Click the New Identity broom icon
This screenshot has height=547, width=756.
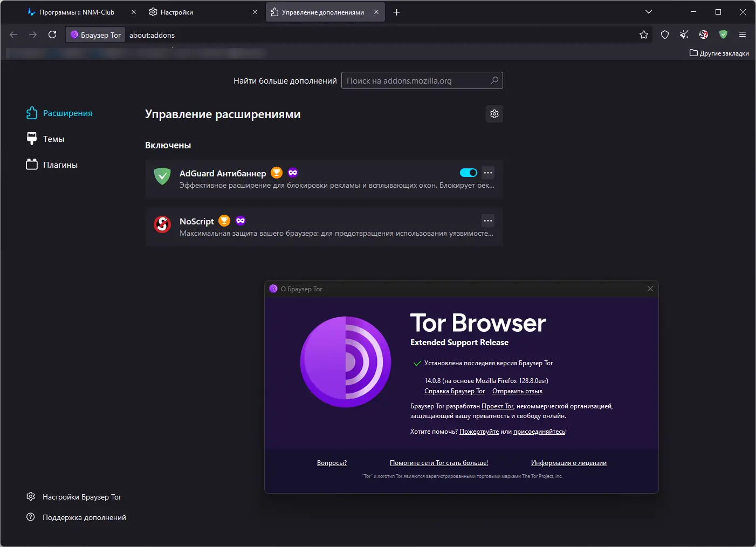(x=684, y=35)
